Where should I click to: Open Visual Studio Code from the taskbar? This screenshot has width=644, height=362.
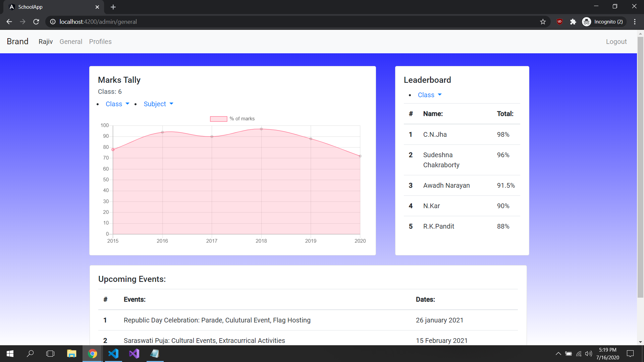[x=113, y=353]
